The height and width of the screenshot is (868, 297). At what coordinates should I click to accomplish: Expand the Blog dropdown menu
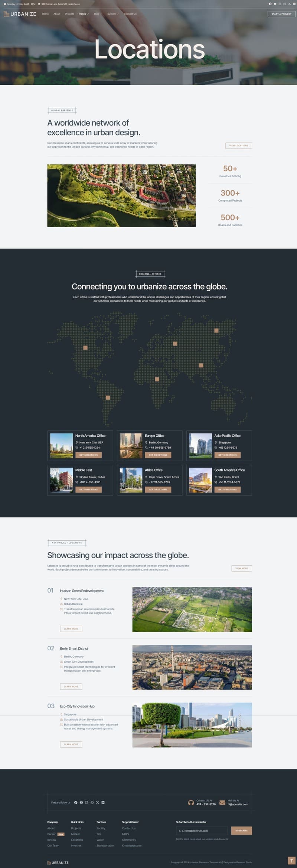coord(98,14)
